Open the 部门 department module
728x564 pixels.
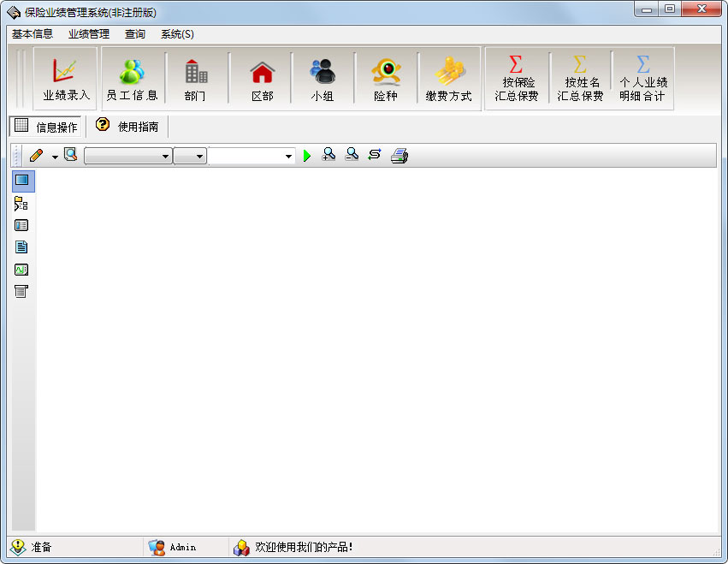click(195, 79)
